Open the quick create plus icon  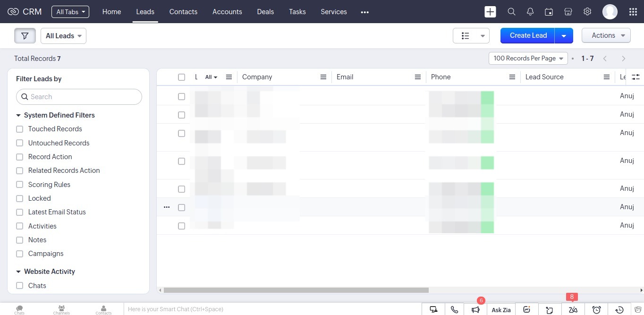pyautogui.click(x=490, y=12)
